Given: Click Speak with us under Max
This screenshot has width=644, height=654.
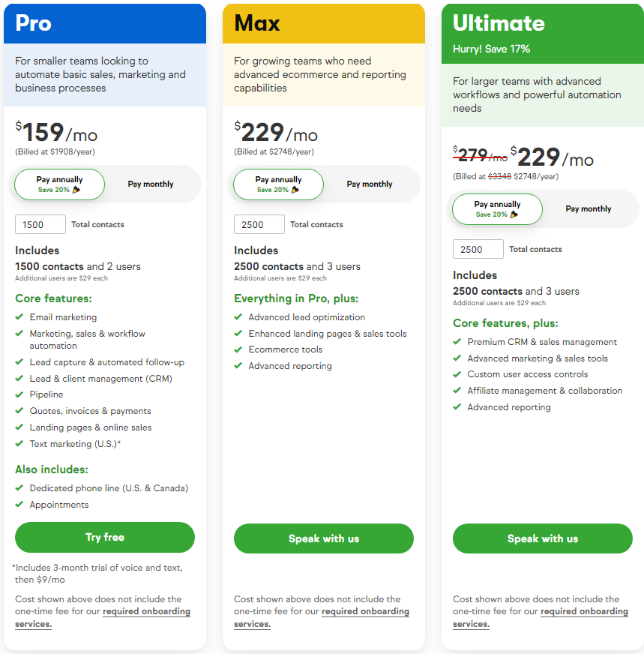Looking at the screenshot, I should click(x=324, y=538).
